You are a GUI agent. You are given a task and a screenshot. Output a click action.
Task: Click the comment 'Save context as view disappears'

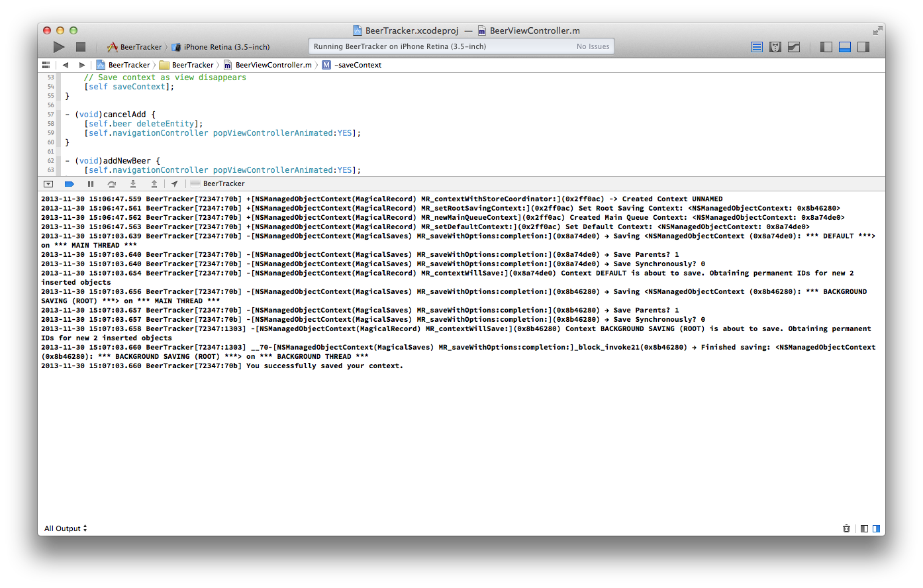point(165,77)
